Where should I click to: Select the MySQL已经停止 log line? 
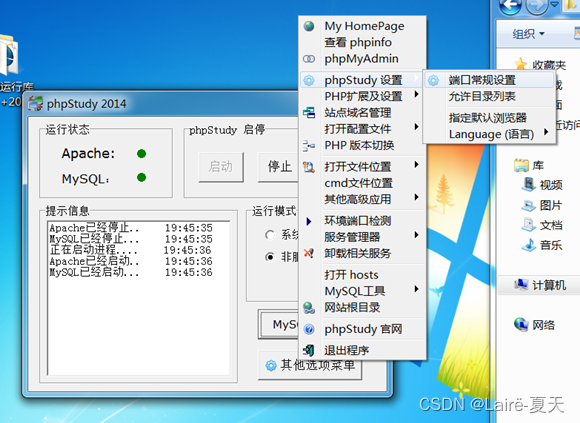131,239
